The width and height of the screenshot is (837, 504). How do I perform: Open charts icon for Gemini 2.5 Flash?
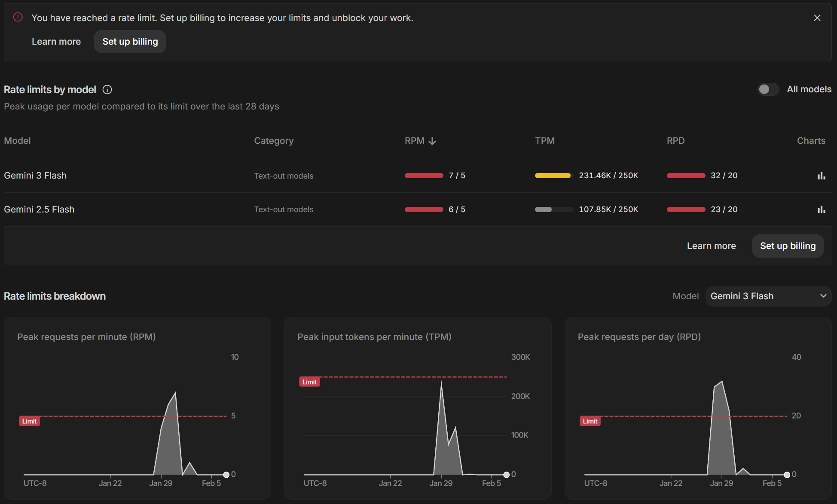pyautogui.click(x=821, y=209)
